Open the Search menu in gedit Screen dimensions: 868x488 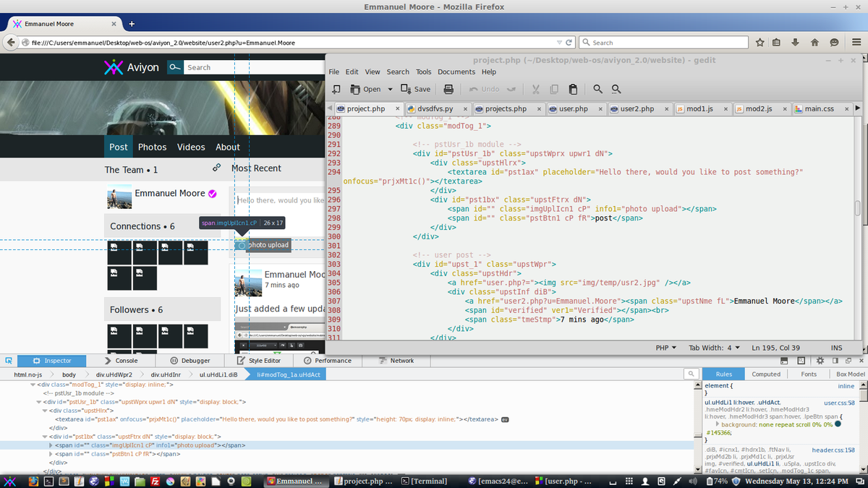(x=398, y=72)
